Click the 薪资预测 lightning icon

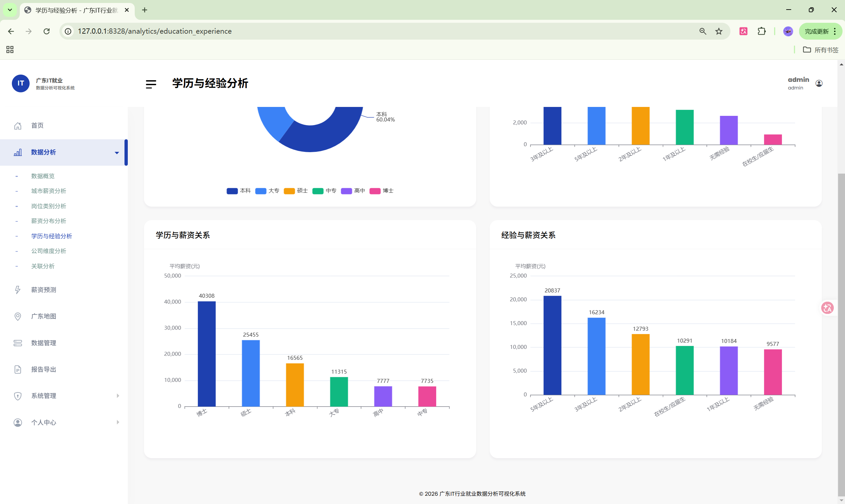point(18,290)
